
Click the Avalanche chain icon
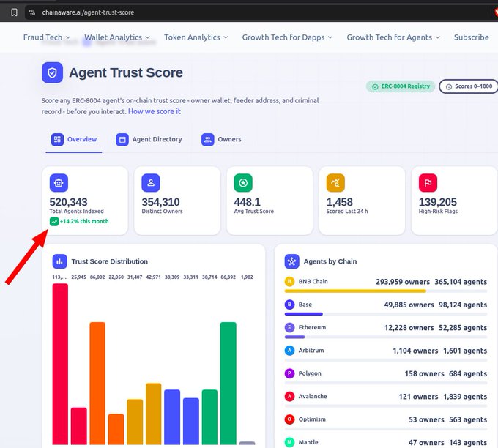[x=289, y=396]
